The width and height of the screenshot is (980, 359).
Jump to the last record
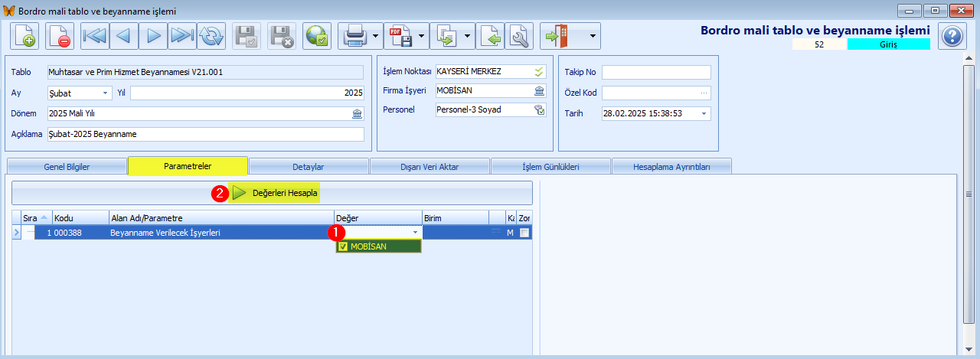181,36
